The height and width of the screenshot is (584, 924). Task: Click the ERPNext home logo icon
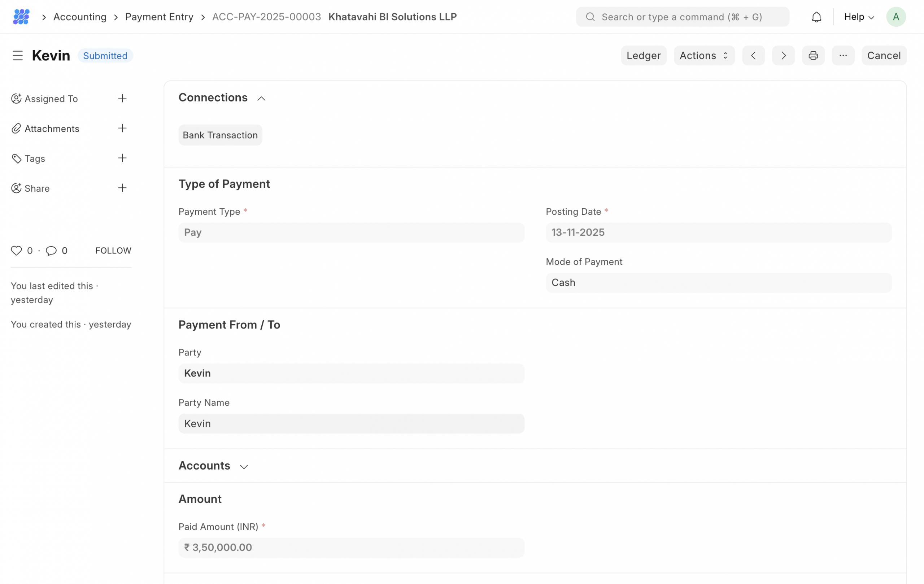pyautogui.click(x=21, y=17)
